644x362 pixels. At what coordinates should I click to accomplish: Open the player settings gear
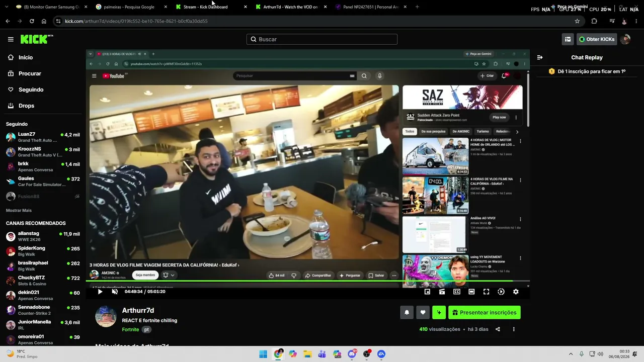click(x=516, y=292)
